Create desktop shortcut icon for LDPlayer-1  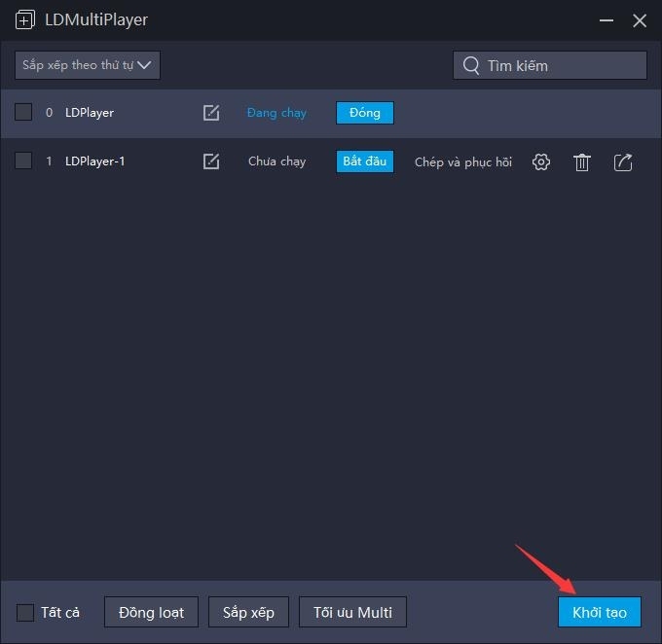pos(623,162)
